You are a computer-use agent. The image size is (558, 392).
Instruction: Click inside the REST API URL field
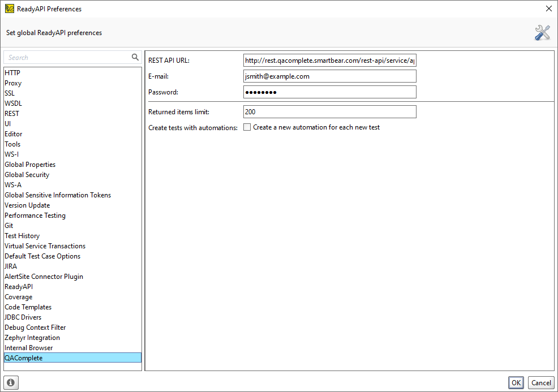(x=329, y=60)
